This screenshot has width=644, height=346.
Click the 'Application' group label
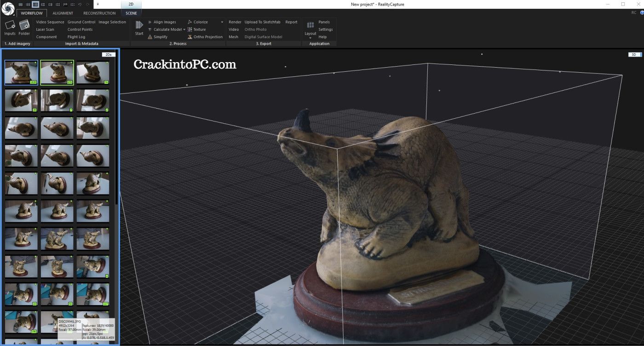[319, 44]
